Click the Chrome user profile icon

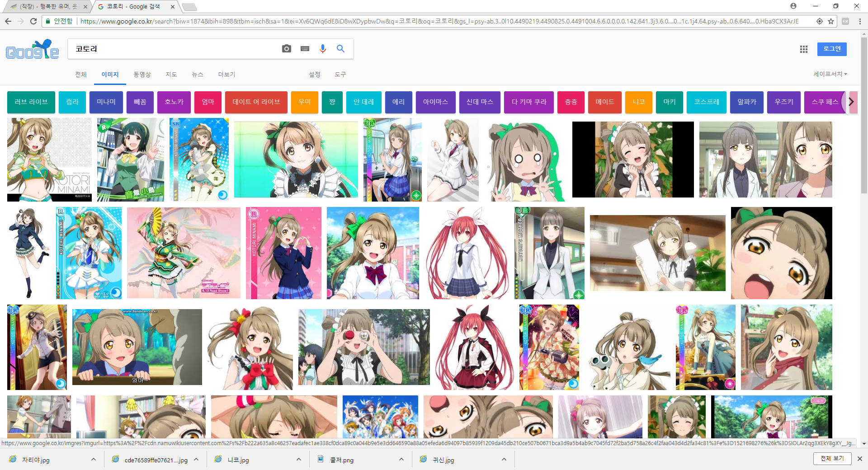pyautogui.click(x=793, y=6)
